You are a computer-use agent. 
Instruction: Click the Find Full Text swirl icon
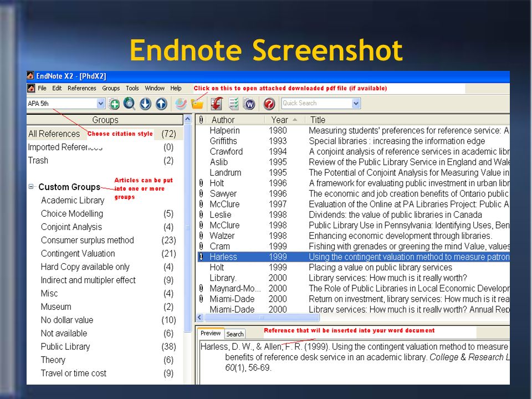(x=181, y=104)
